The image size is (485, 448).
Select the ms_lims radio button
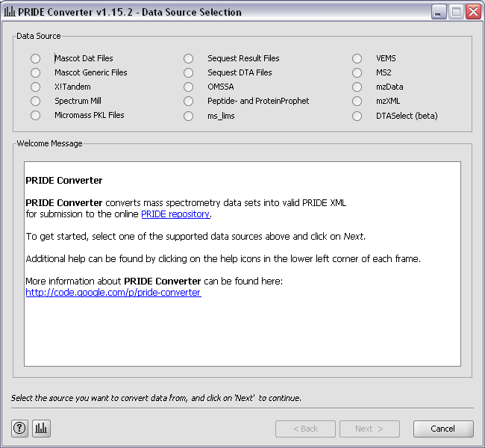tap(189, 116)
